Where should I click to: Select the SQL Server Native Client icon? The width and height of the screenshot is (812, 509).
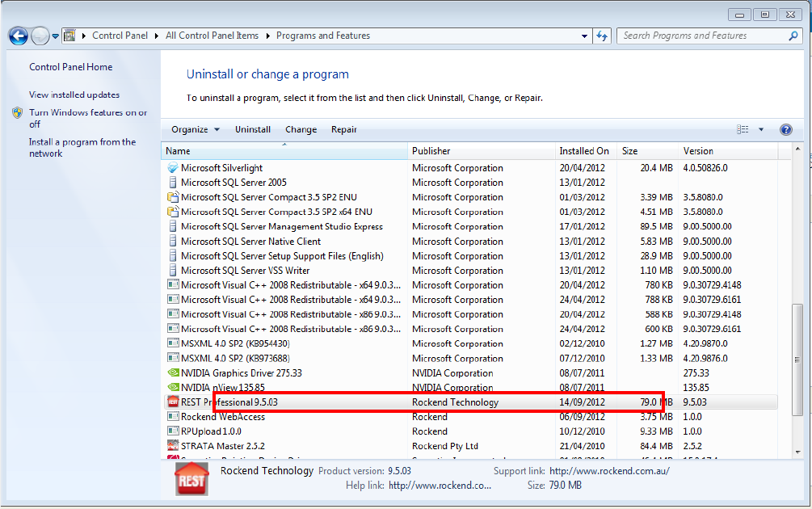(173, 241)
